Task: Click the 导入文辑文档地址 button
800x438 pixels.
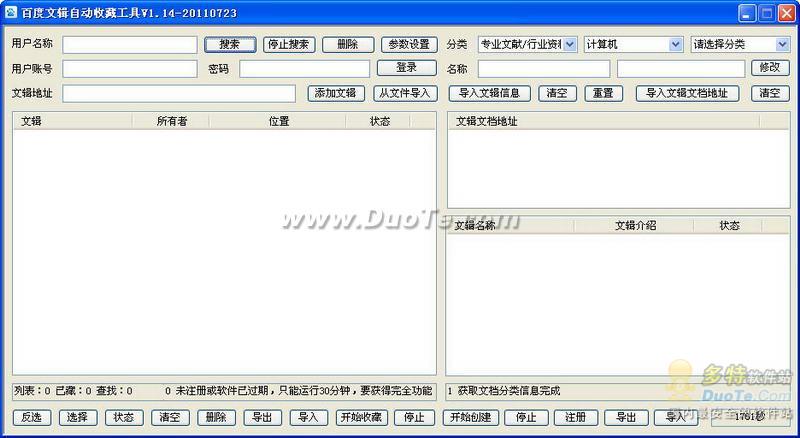Action: pos(687,93)
